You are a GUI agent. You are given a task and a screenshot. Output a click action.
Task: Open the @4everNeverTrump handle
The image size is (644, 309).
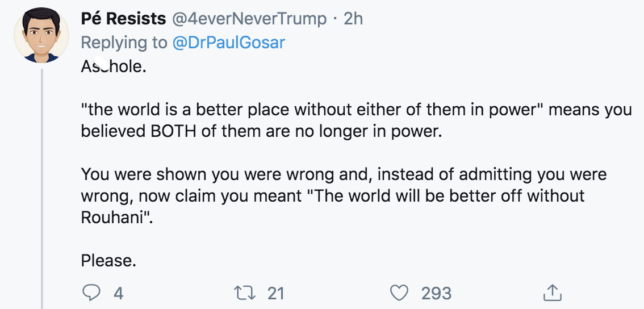(x=249, y=19)
